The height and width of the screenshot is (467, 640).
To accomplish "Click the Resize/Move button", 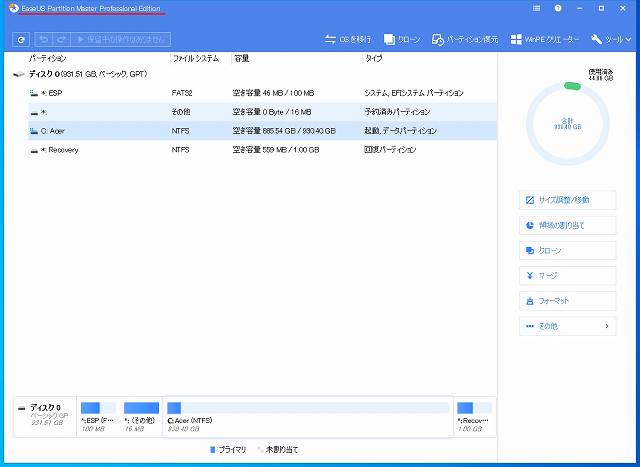I will pyautogui.click(x=567, y=200).
